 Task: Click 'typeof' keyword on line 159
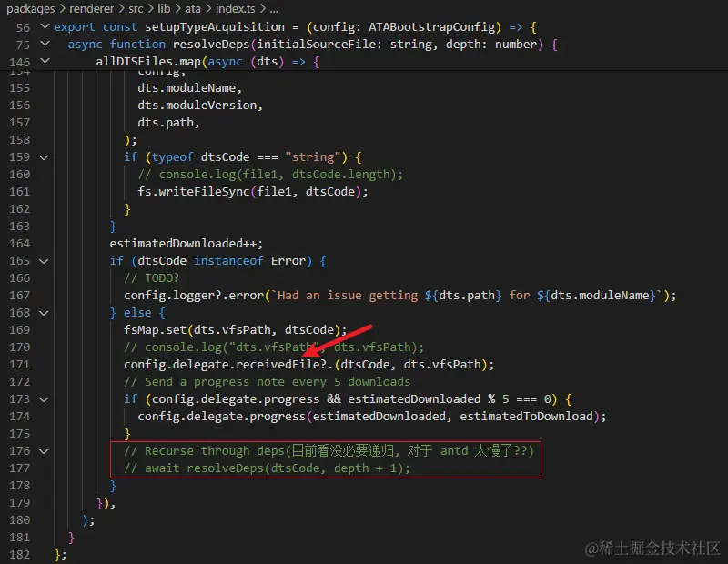[x=172, y=156]
